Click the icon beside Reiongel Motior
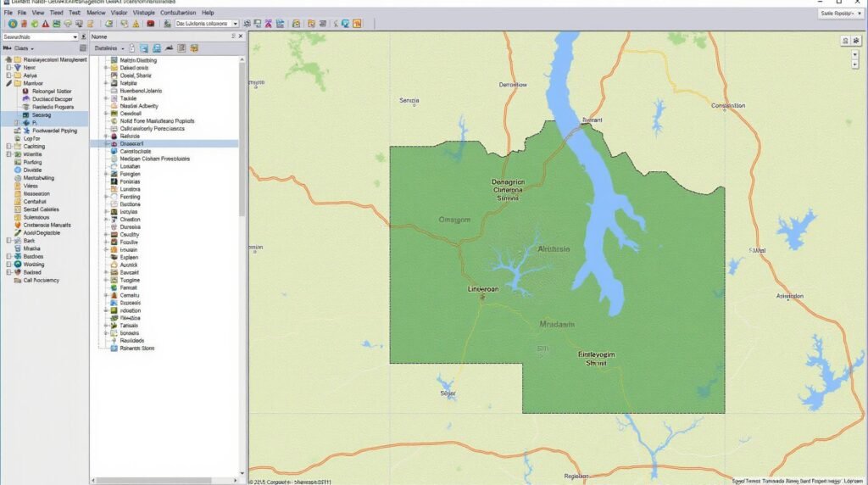 (25, 92)
